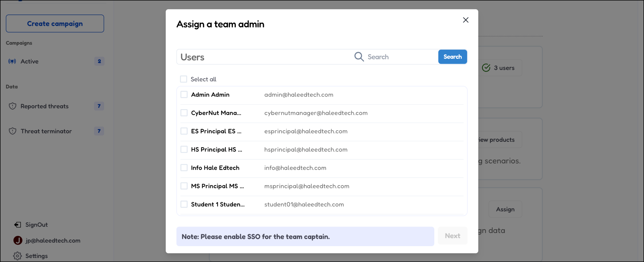644x262 pixels.
Task: Go to the Active campaigns item
Action: pos(30,61)
